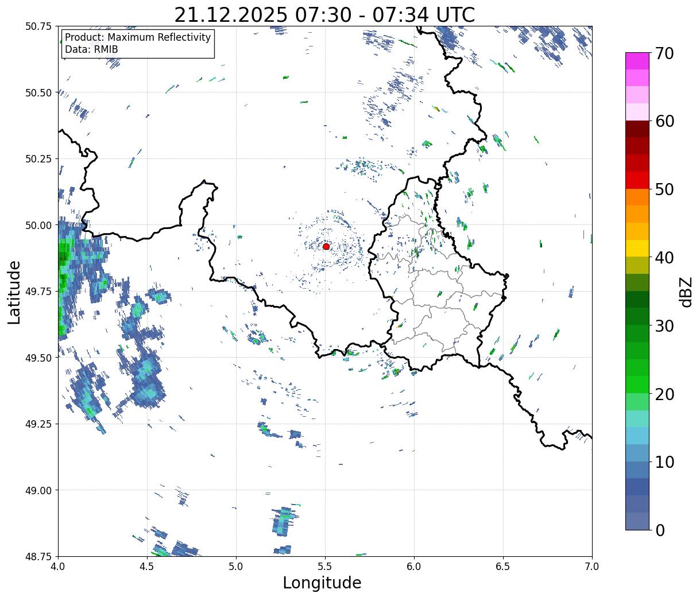Click latitude tick label 49.25

(x=38, y=424)
